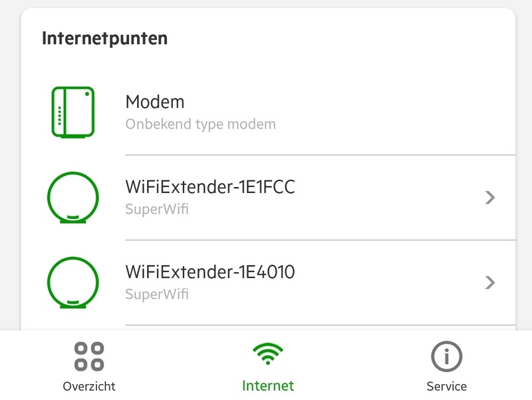Screen dimensions: 532x400
Task: Expand WiFiExtender-1E1FCC details chevron
Action: click(490, 197)
